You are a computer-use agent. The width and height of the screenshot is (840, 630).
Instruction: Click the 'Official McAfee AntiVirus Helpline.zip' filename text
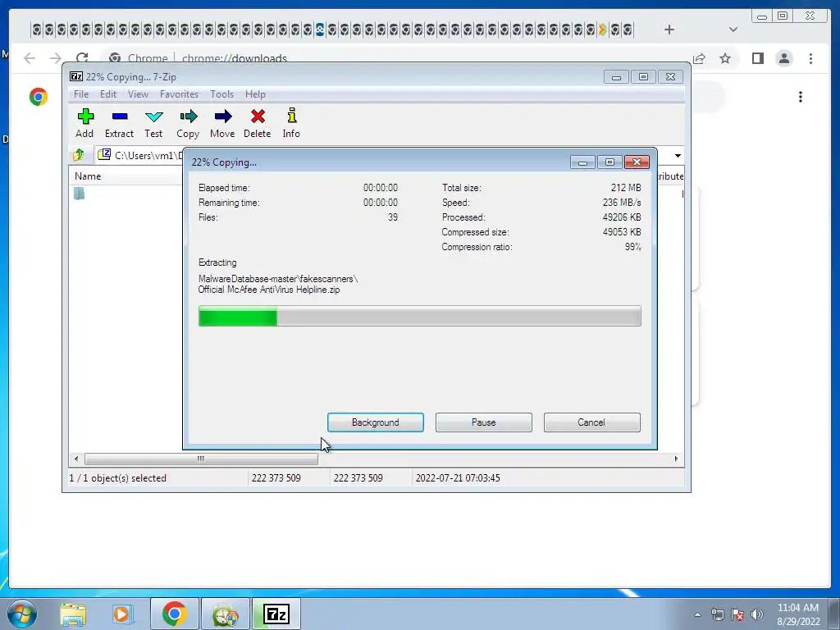[269, 290]
